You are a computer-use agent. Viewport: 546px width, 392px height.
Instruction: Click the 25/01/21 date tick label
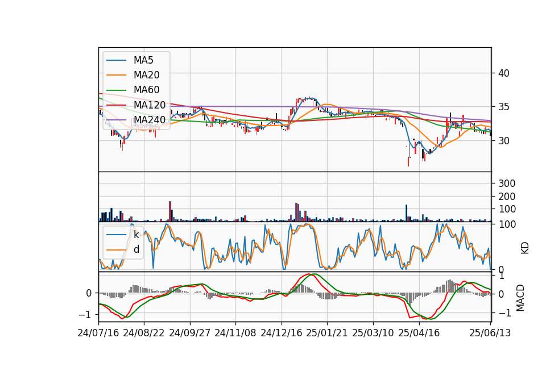click(x=327, y=333)
